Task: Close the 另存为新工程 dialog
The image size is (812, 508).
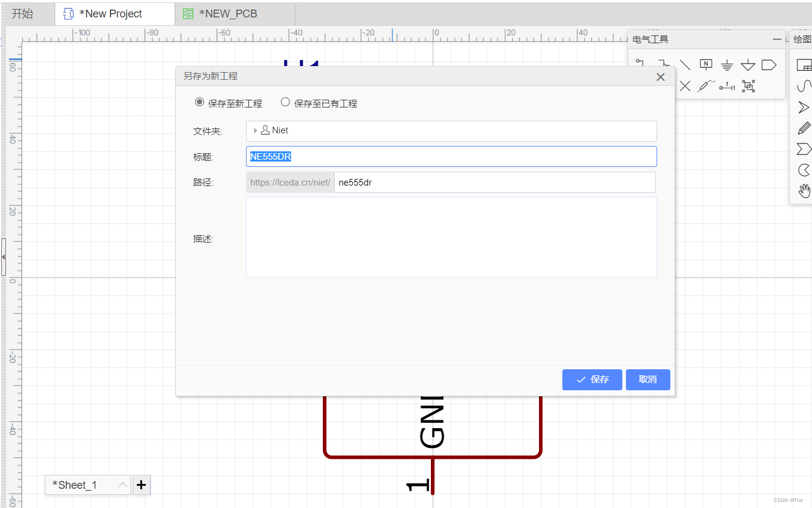Action: (x=661, y=77)
